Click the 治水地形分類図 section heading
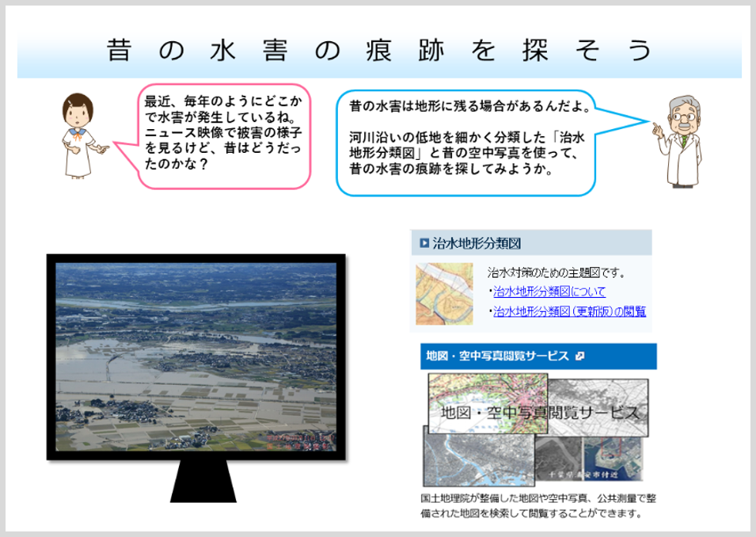The image size is (756, 537). [x=531, y=243]
